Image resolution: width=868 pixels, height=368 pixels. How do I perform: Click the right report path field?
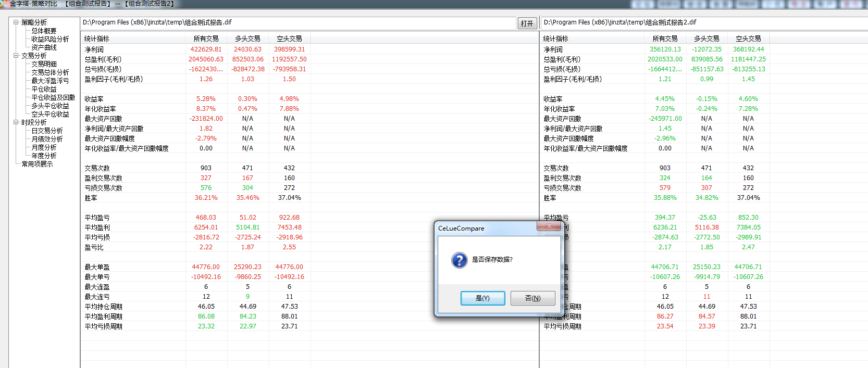point(704,23)
